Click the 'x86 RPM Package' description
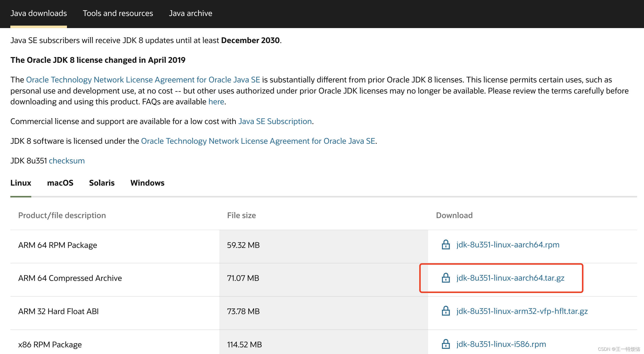 click(x=50, y=344)
